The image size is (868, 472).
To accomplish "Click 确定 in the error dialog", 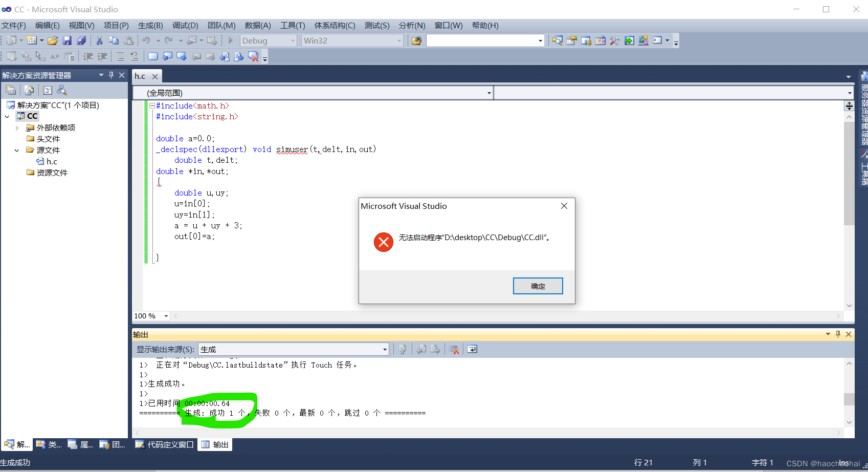I will [x=538, y=286].
